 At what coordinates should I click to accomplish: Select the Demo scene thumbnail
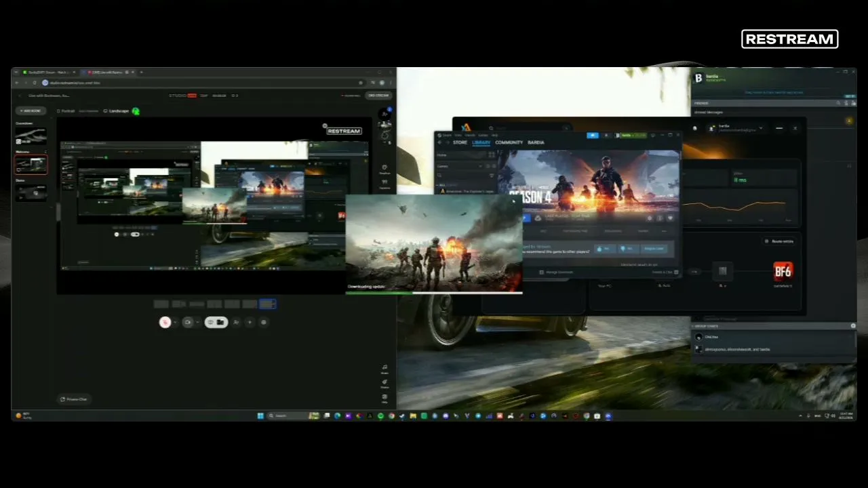click(x=31, y=192)
